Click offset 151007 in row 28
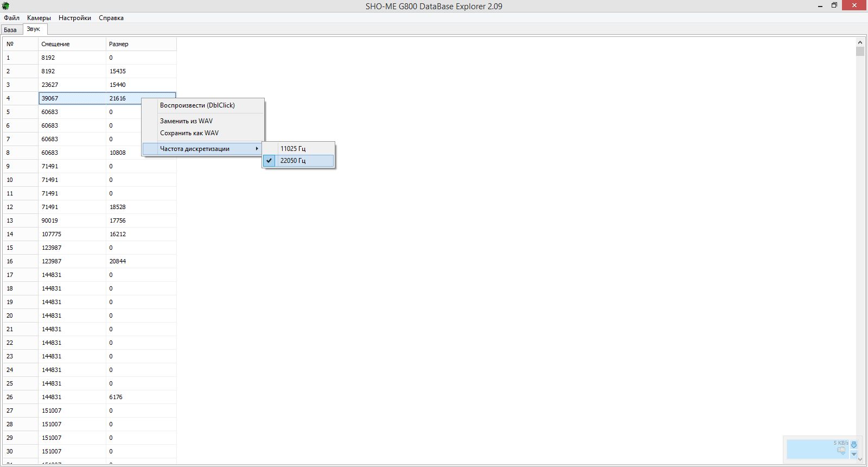The width and height of the screenshot is (868, 467). 52,424
